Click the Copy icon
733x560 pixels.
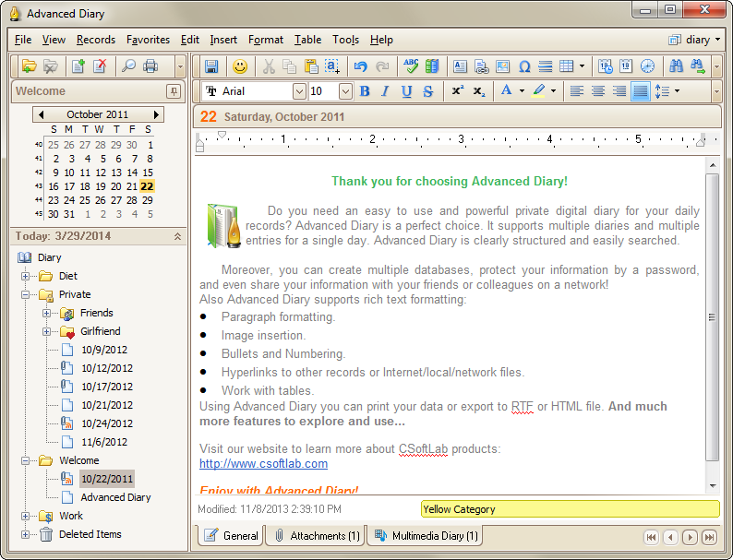pos(289,66)
